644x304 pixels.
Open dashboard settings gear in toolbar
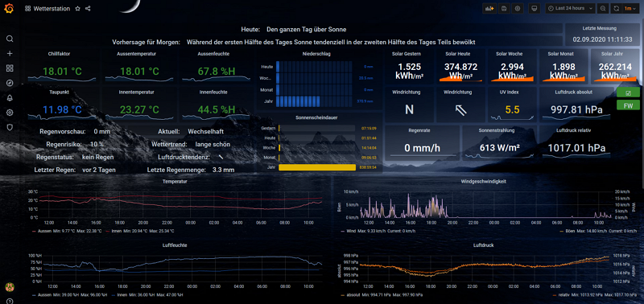coord(518,8)
